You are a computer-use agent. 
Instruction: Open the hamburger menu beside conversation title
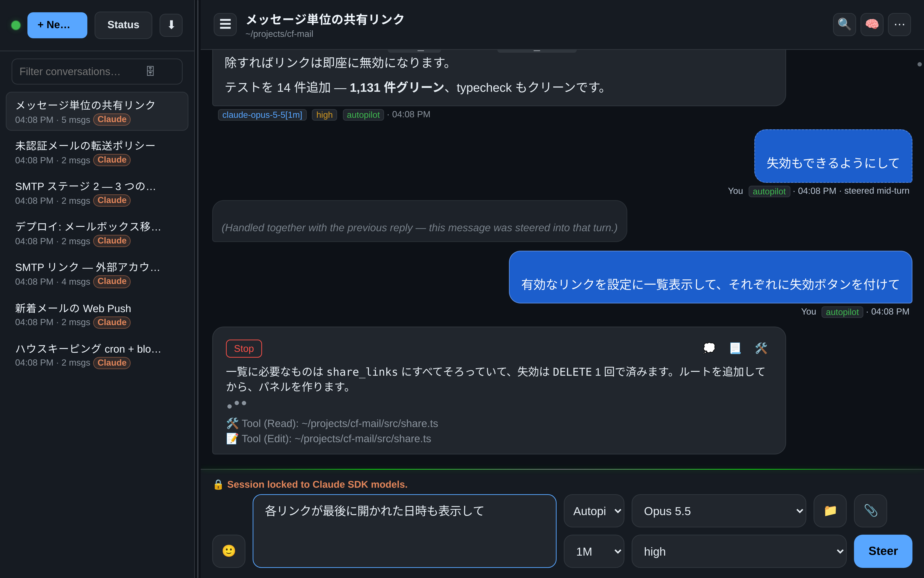pyautogui.click(x=225, y=25)
